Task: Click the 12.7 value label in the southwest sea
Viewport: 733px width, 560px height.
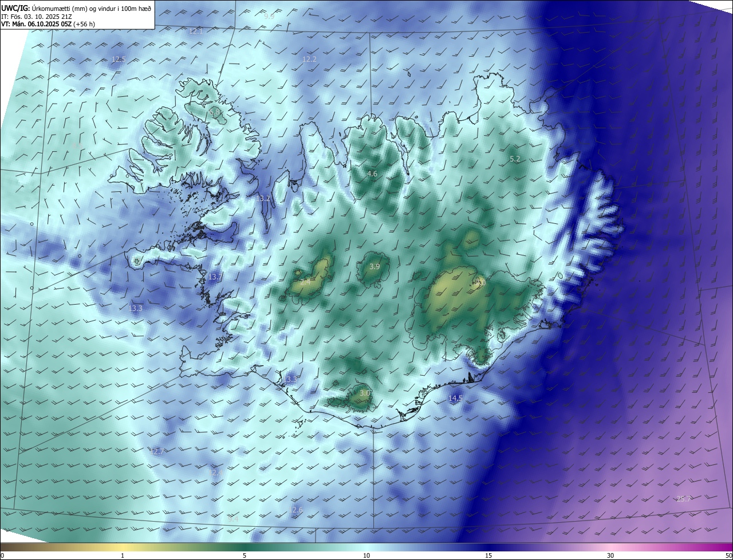Action: [x=157, y=452]
